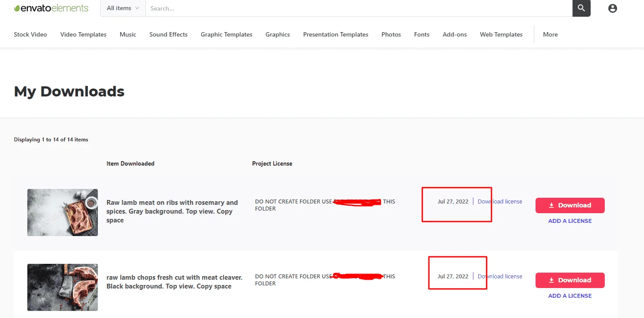
Task: Open the Add-ons category
Action: (455, 34)
